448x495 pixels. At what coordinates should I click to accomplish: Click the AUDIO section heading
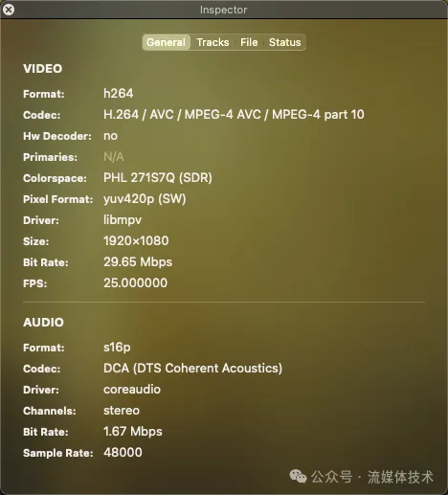coord(43,323)
